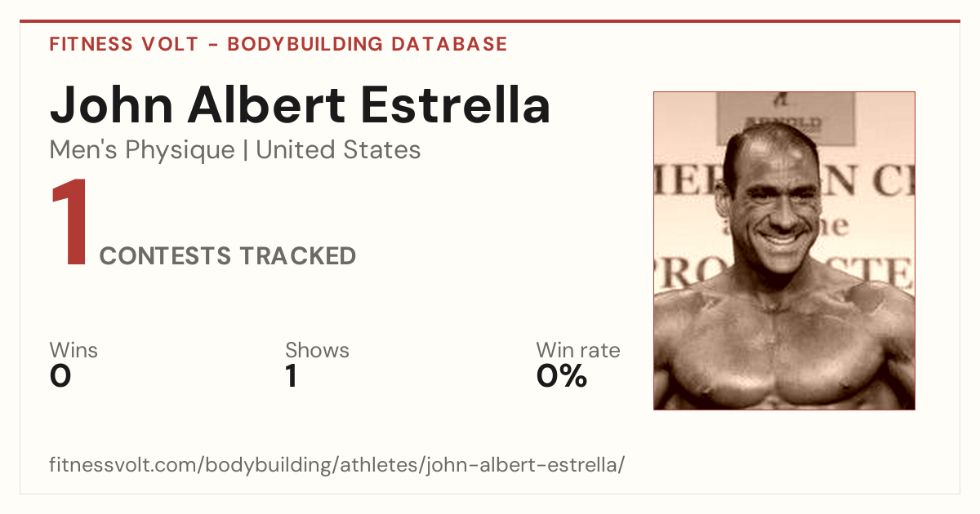Click the athlete photo thumbnail
Viewport: 980px width, 514px height.
tap(784, 250)
